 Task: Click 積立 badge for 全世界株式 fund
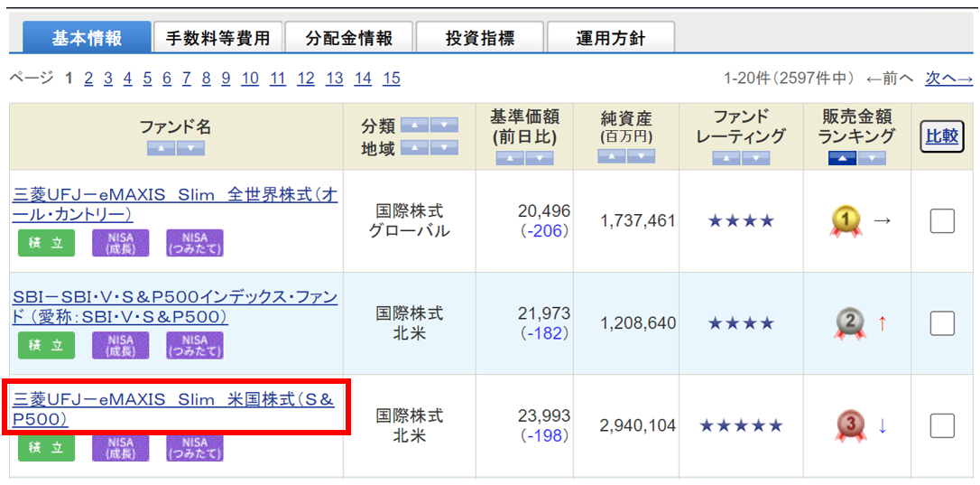[47, 244]
